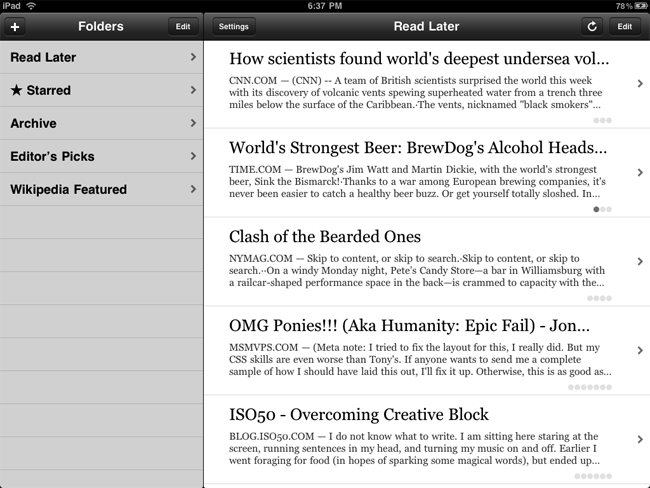Tap progress dots on OMG Ponies article

click(x=590, y=387)
